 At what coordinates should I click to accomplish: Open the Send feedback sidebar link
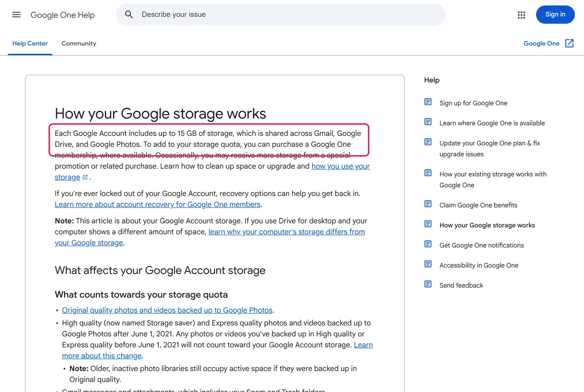point(461,285)
